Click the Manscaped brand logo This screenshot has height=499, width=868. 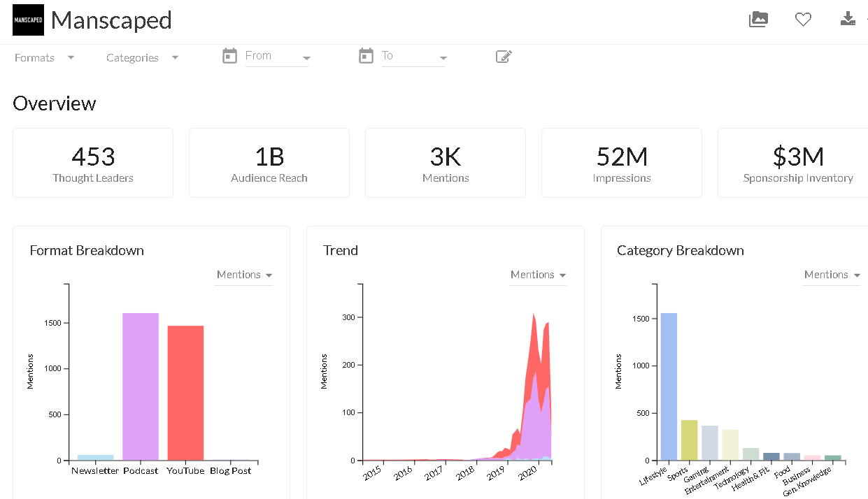coord(28,20)
